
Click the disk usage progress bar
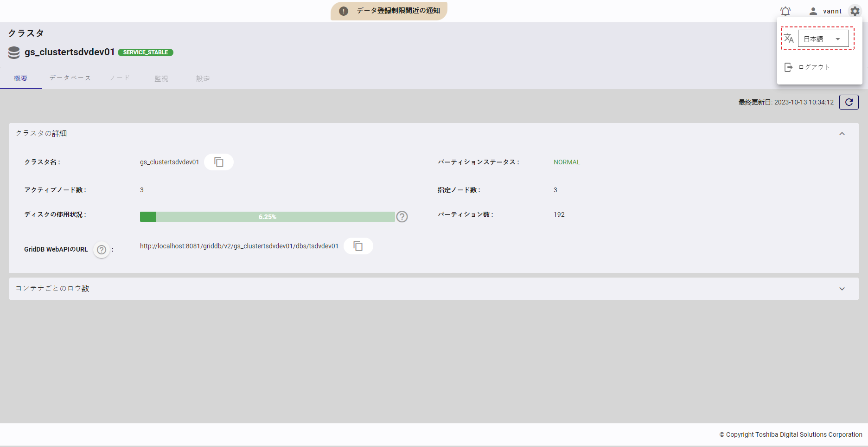click(267, 217)
